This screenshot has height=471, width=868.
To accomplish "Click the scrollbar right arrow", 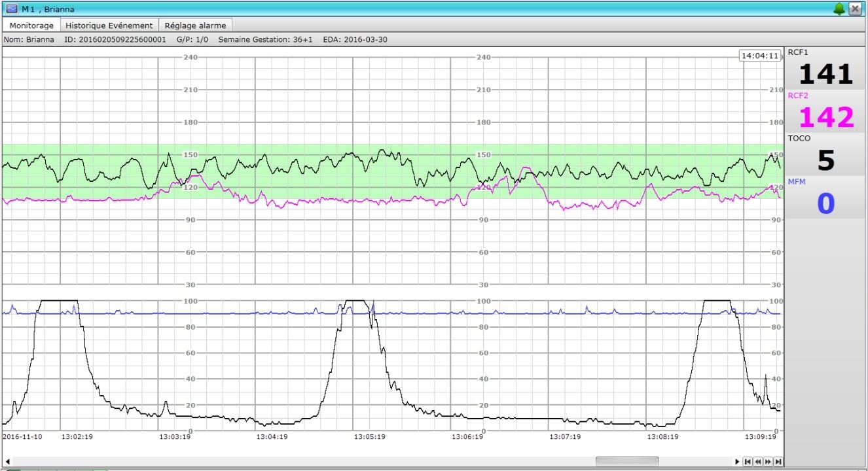I will pyautogui.click(x=737, y=462).
